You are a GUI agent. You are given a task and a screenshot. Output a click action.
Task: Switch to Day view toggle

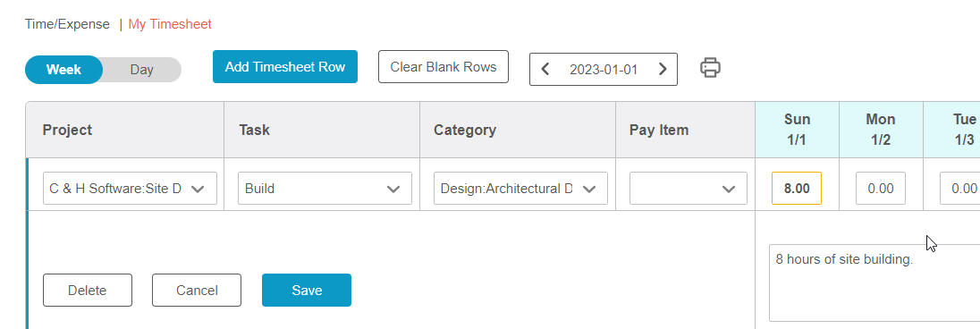[142, 70]
